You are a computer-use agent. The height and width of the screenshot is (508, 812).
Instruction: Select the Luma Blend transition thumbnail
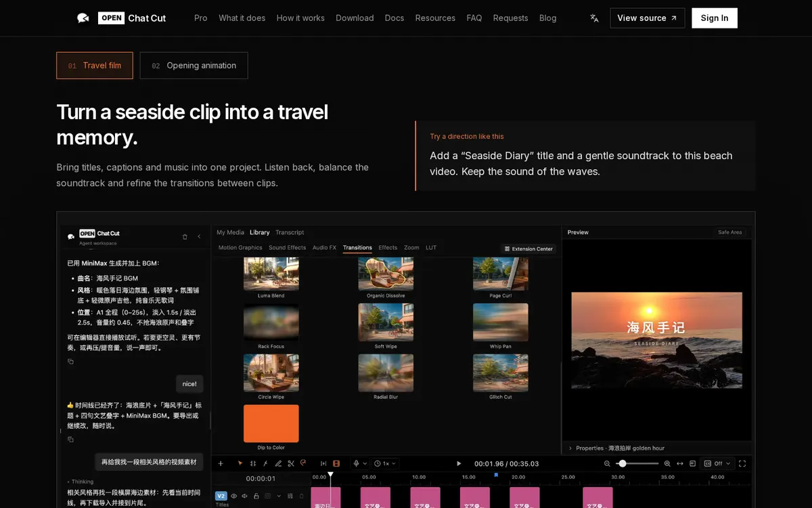pyautogui.click(x=271, y=274)
